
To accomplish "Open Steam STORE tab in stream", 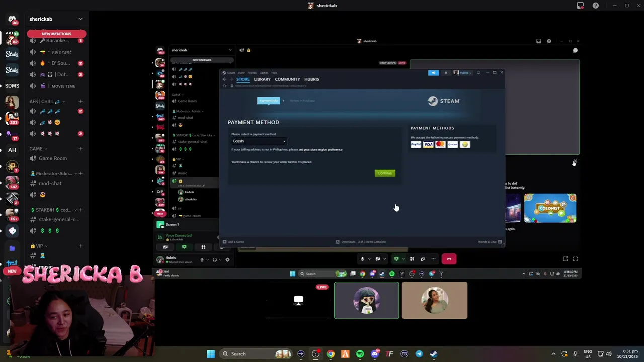I will point(243,79).
